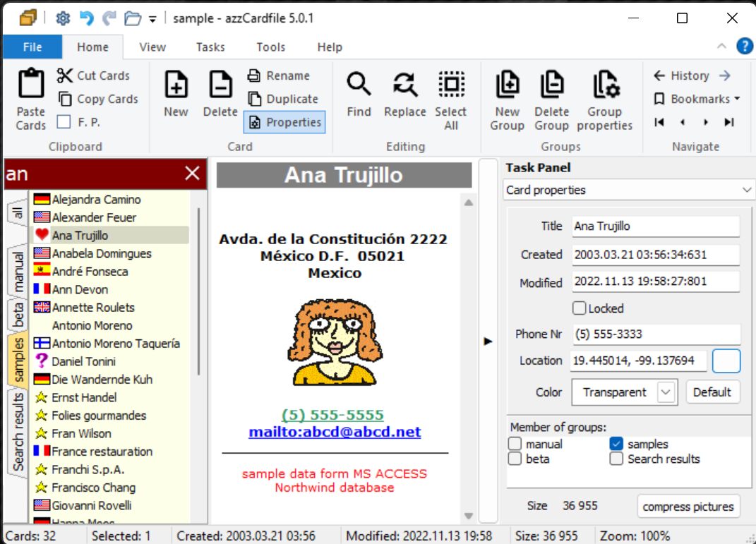Select the 'Search results' vertical tab
The width and height of the screenshot is (756, 544).
point(18,433)
